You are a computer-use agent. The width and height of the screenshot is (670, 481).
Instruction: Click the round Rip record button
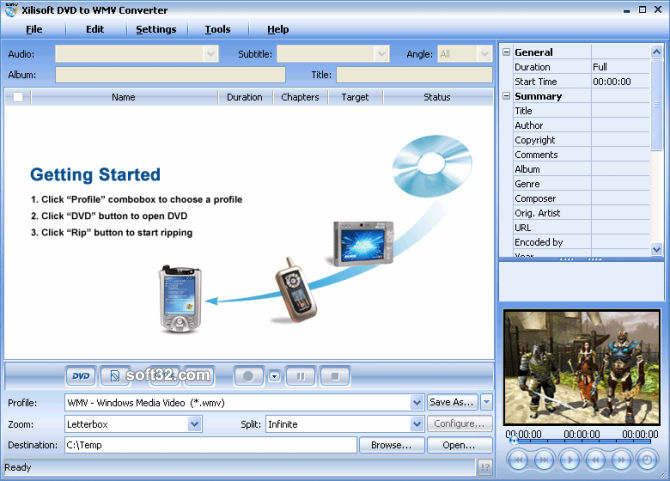point(248,376)
